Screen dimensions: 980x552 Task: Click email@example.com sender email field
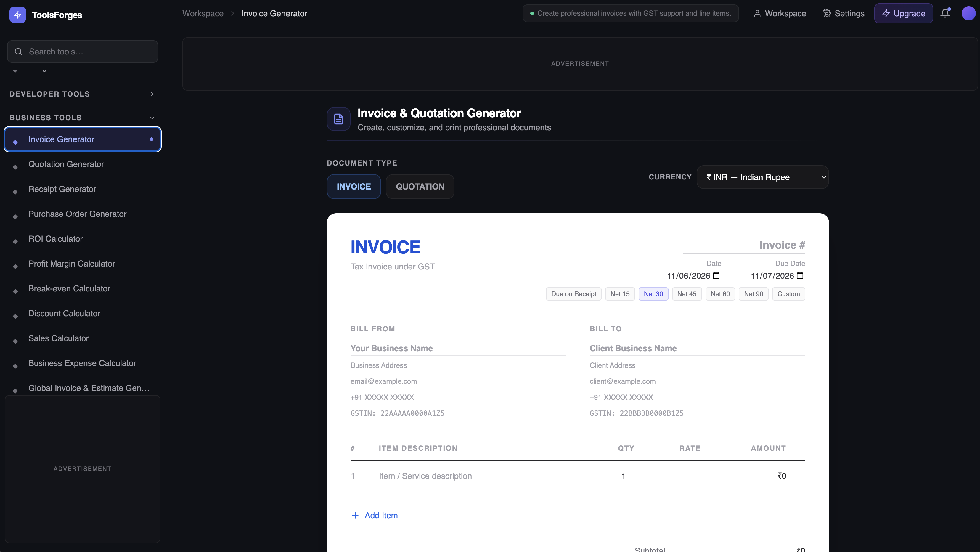(x=458, y=381)
